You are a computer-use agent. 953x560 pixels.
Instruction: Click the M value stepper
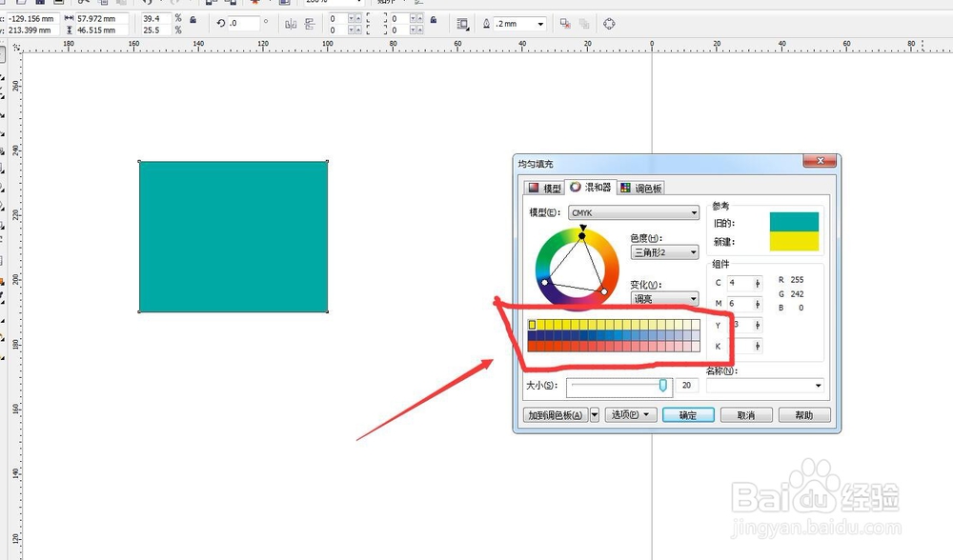coord(758,304)
